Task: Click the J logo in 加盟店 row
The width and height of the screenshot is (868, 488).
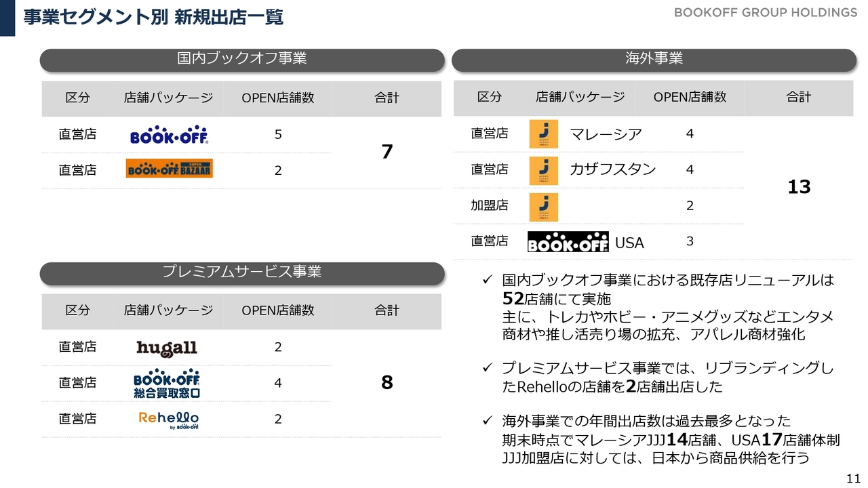Action: click(x=543, y=207)
